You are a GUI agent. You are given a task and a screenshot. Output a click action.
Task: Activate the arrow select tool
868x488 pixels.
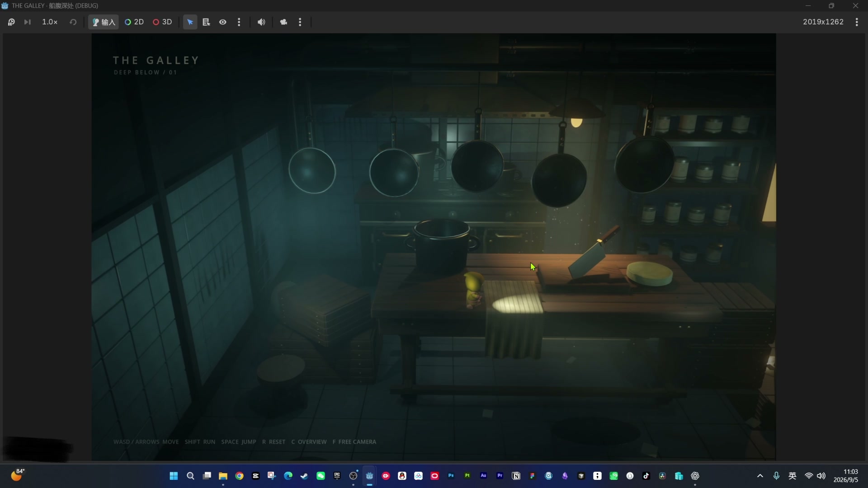[190, 22]
